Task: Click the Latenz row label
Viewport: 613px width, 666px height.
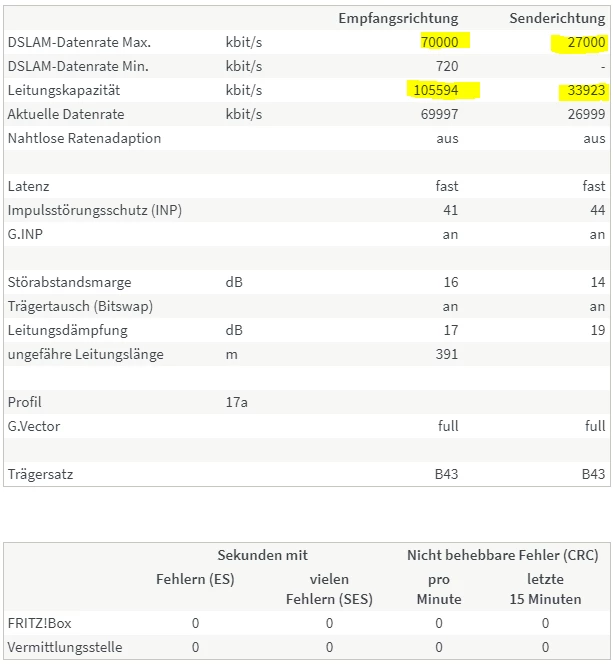Action: tap(28, 186)
